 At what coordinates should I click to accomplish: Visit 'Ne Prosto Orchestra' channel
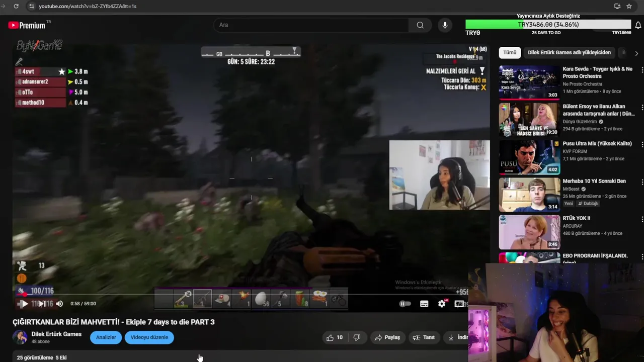582,84
